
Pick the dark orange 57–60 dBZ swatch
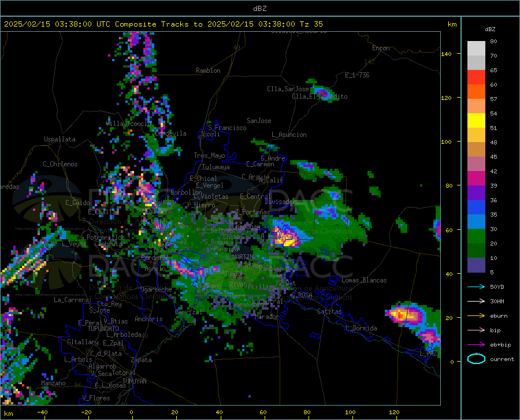[x=476, y=91]
